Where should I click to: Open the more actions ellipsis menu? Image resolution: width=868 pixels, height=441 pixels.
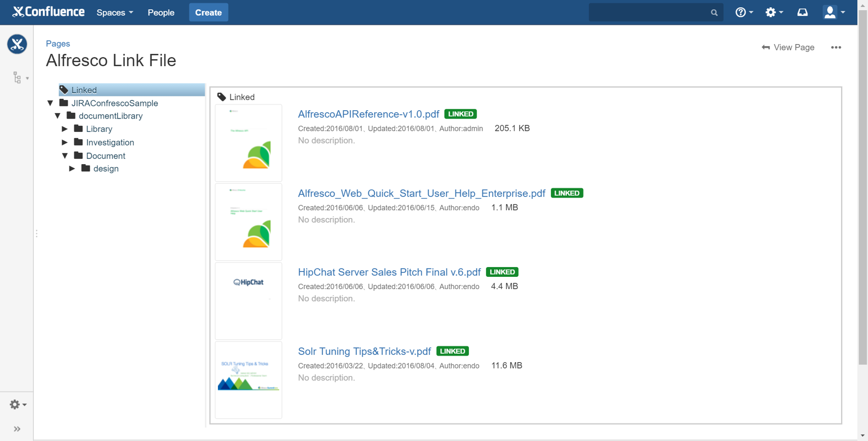[x=836, y=48]
